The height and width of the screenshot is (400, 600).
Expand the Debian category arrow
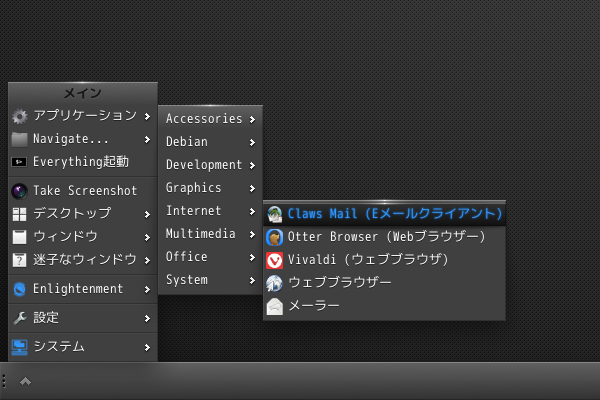pyautogui.click(x=252, y=142)
